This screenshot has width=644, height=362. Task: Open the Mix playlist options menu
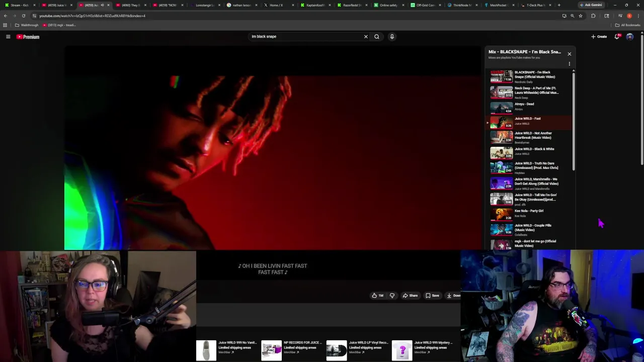coord(569,64)
